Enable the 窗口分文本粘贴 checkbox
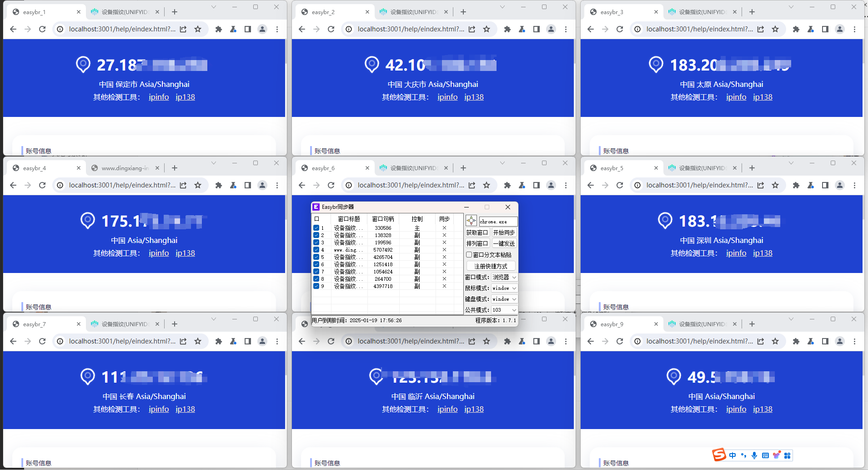Screen dimensions: 868x470 pyautogui.click(x=469, y=255)
